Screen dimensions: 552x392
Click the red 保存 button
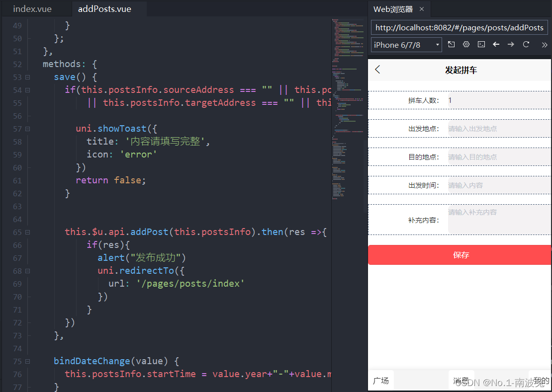[x=460, y=255]
